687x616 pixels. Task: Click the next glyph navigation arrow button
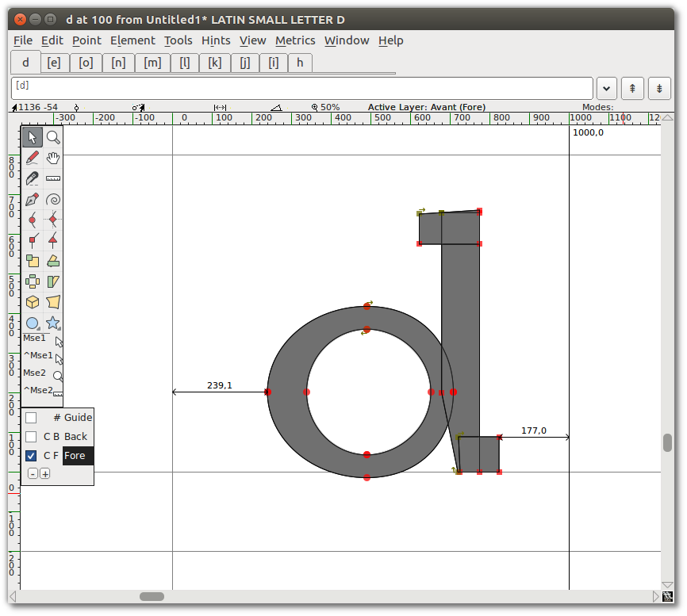658,88
